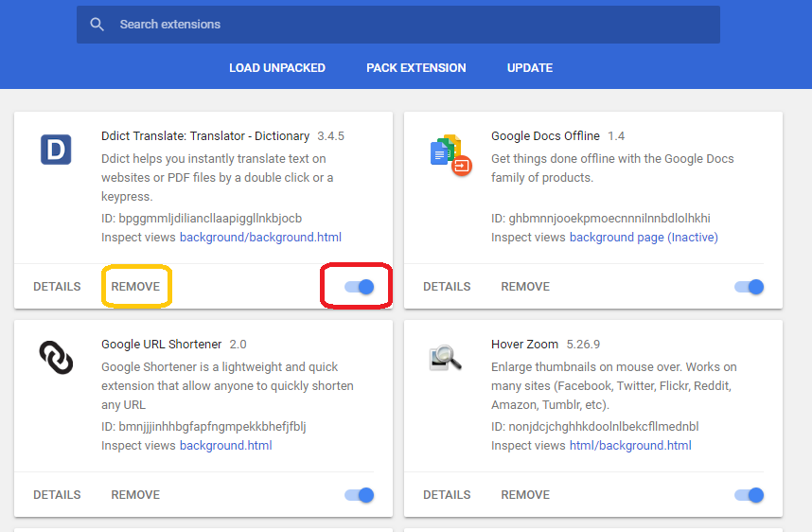Click Load Unpacked in the toolbar
This screenshot has height=532, width=812.
coord(276,68)
